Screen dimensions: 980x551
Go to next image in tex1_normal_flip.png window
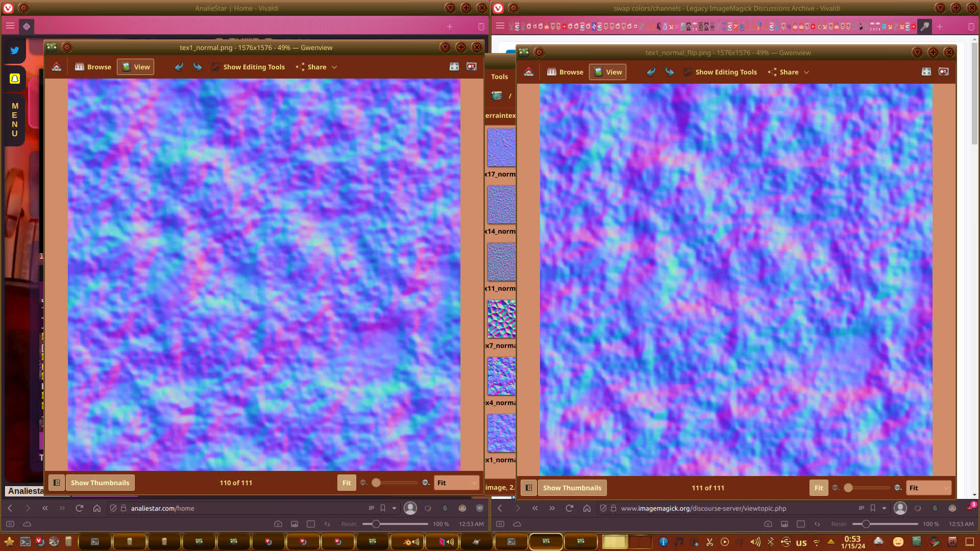pos(670,72)
